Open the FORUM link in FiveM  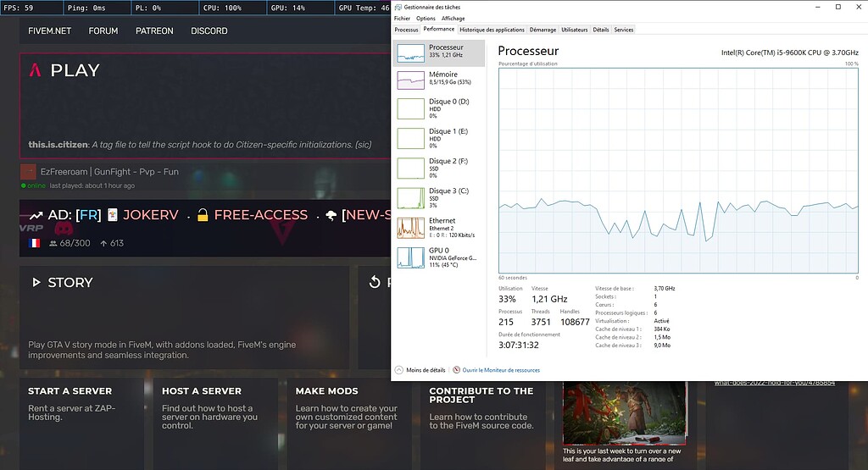click(x=103, y=30)
